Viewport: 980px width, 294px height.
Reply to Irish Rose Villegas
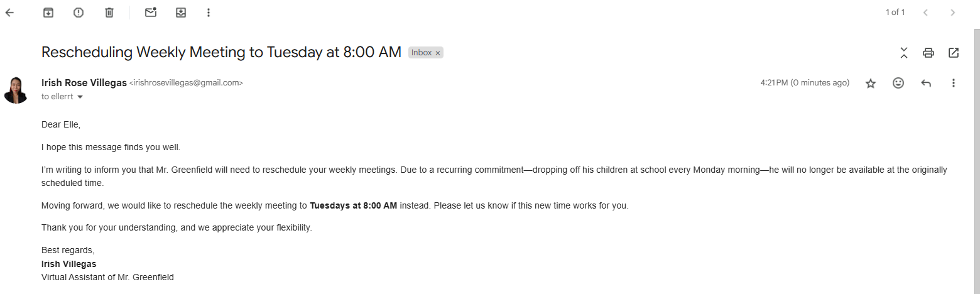click(x=926, y=83)
